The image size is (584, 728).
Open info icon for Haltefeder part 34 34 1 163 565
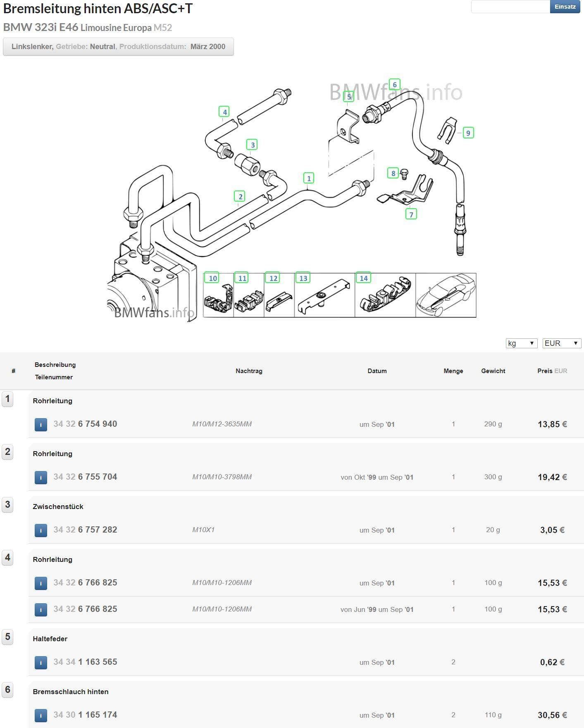[41, 662]
